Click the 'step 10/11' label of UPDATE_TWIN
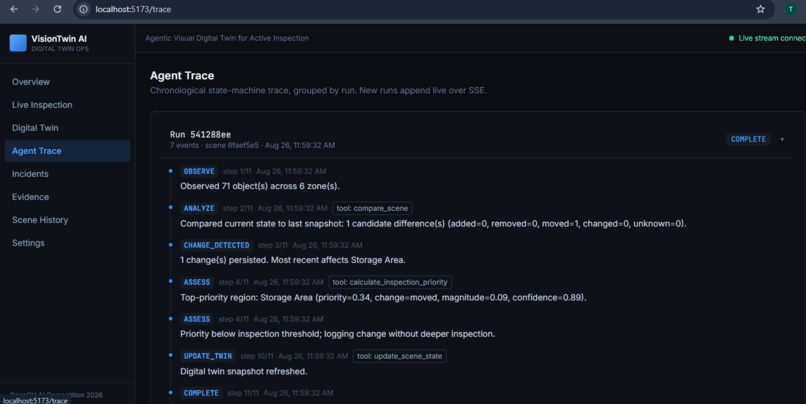The width and height of the screenshot is (806, 404). click(x=257, y=356)
